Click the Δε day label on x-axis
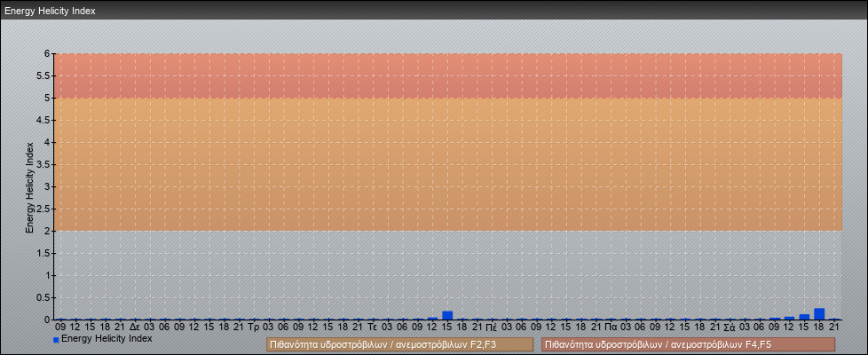Image resolution: width=868 pixels, height=355 pixels. pyautogui.click(x=134, y=327)
